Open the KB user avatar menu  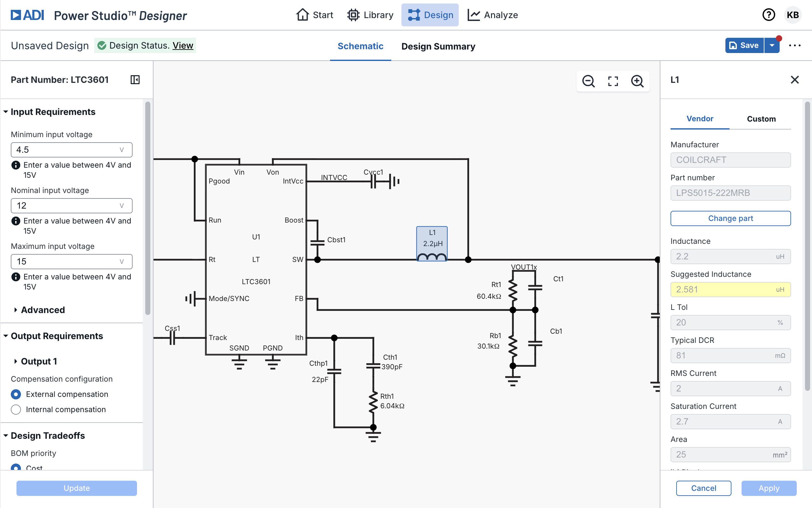coord(793,15)
